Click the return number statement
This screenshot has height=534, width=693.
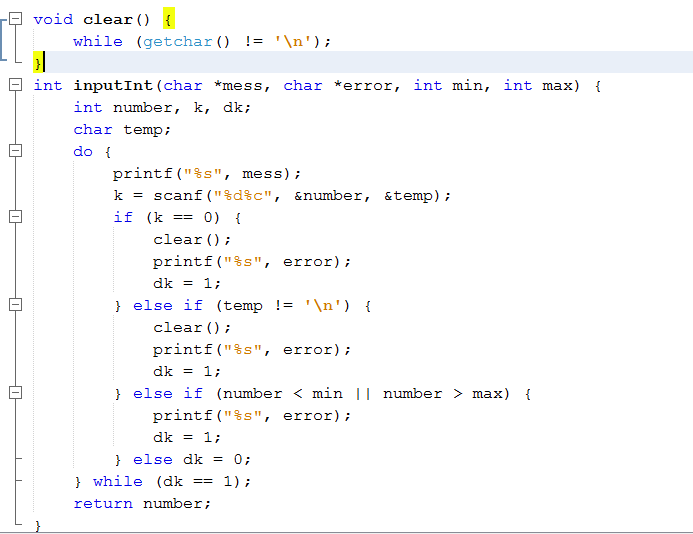coord(142,503)
